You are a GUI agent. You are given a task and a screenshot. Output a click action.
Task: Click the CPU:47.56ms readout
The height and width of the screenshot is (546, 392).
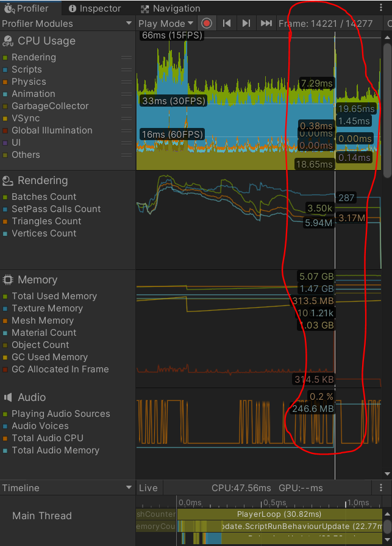(x=241, y=488)
